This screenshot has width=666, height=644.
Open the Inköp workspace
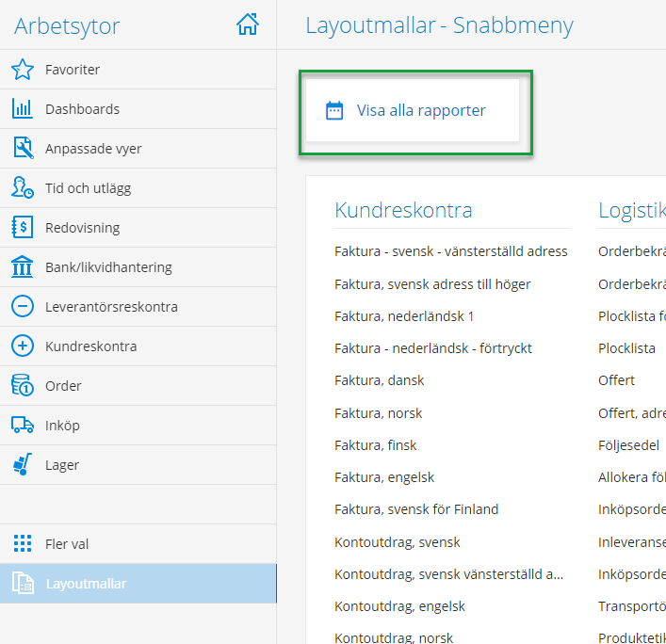coord(138,425)
